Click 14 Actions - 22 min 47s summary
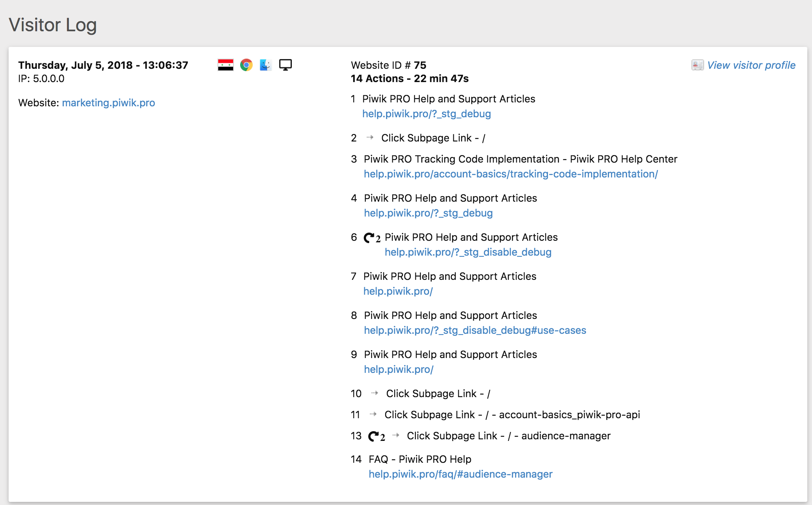This screenshot has width=812, height=505. [410, 79]
